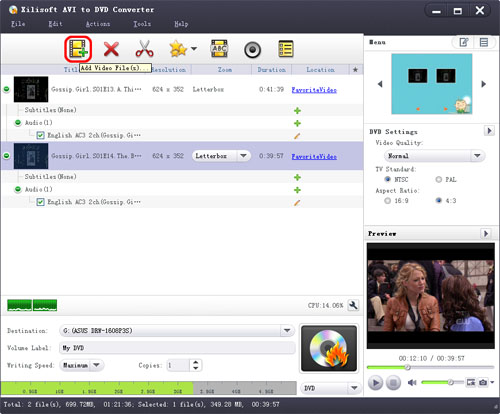
Task: Add a subtitle to S01E14 with plus icon
Action: coord(297,177)
